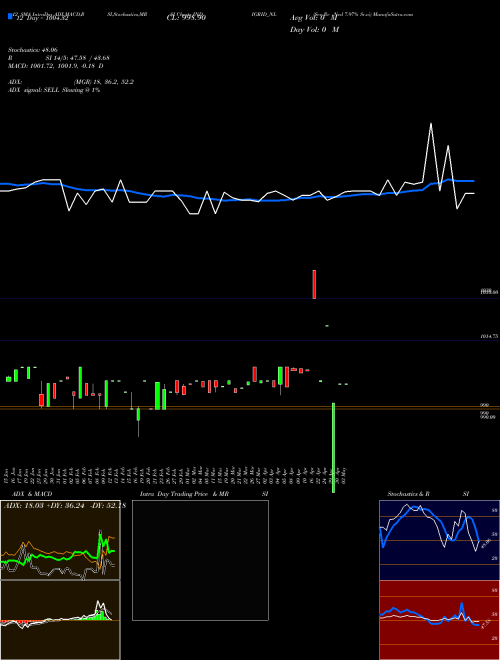500x660 pixels.
Task: Click the 'CL: 995.90' closing price text
Action: (186, 18)
